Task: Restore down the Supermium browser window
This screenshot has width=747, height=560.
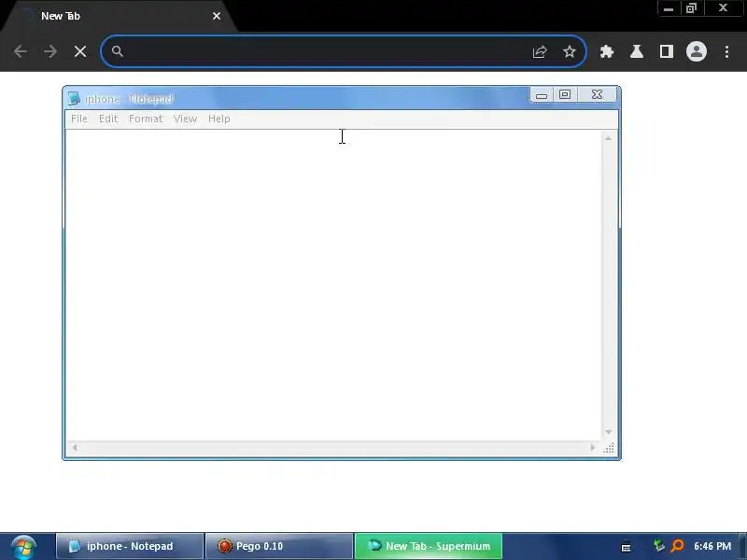Action: click(x=691, y=8)
